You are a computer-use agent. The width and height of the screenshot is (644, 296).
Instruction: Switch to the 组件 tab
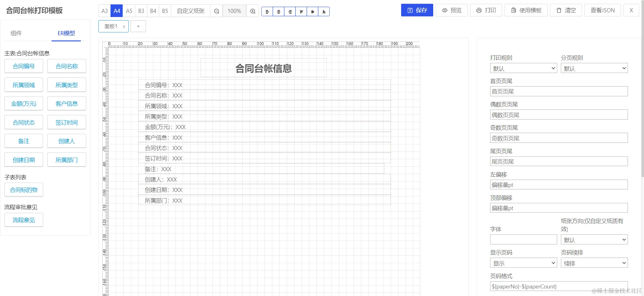click(16, 33)
